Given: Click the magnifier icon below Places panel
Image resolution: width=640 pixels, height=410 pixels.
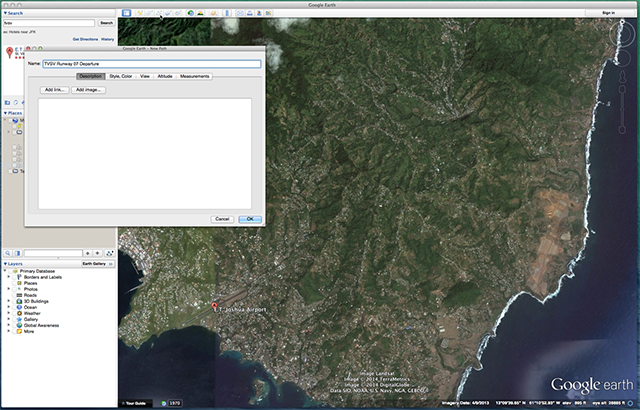Looking at the screenshot, I should coord(8,253).
